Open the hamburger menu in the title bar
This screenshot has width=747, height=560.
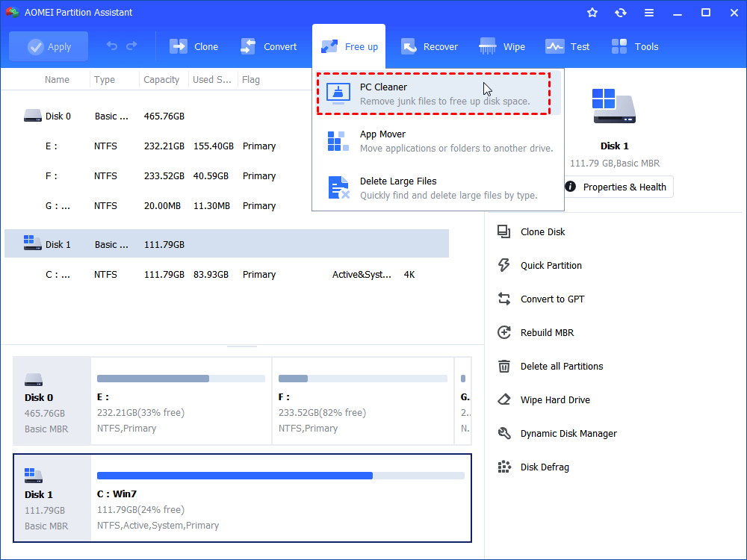648,12
